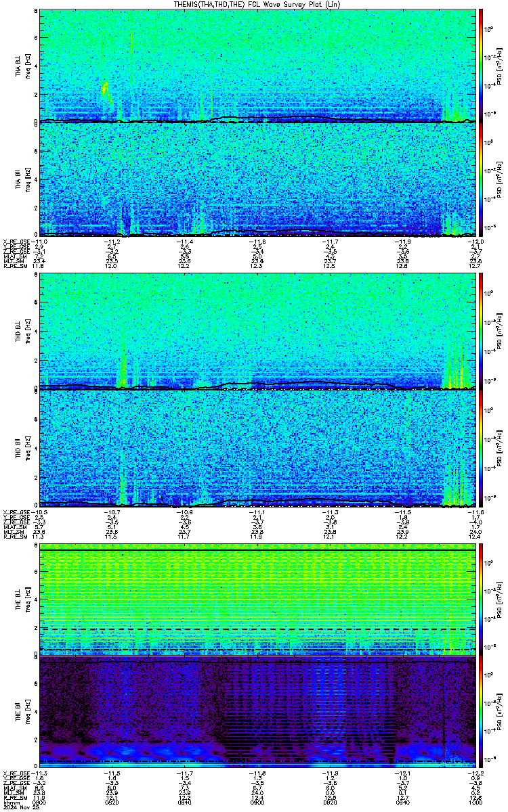Select the THD B-perpendicular spectrogram panel

(258, 331)
